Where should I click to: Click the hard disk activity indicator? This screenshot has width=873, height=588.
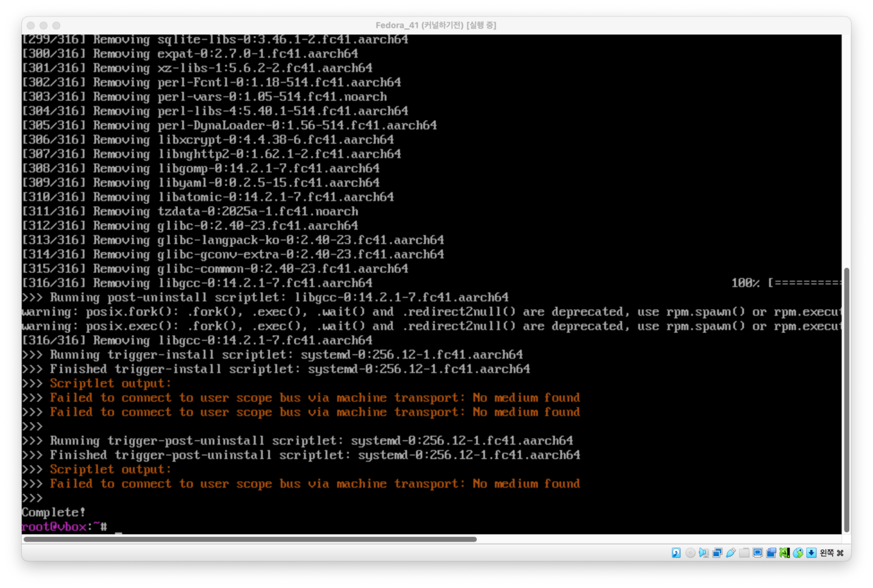pos(676,553)
